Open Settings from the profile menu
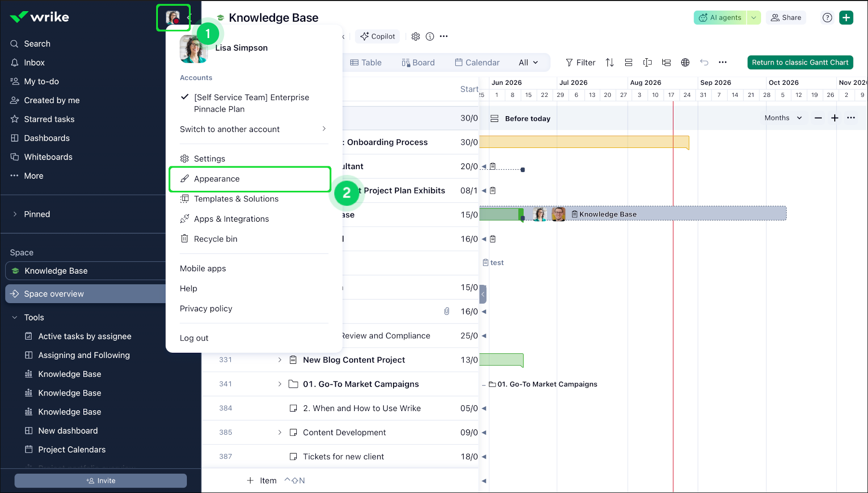This screenshot has width=868, height=493. tap(202, 159)
